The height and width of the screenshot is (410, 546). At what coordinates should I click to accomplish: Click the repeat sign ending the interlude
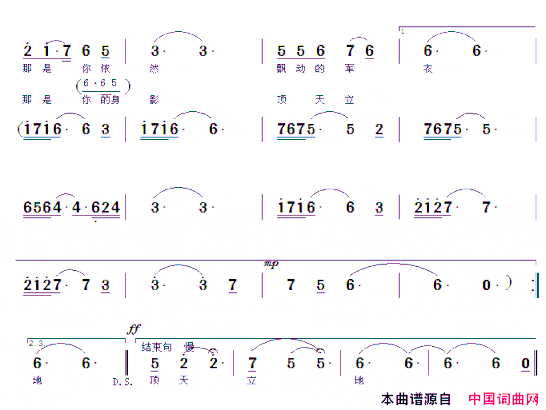click(x=536, y=285)
